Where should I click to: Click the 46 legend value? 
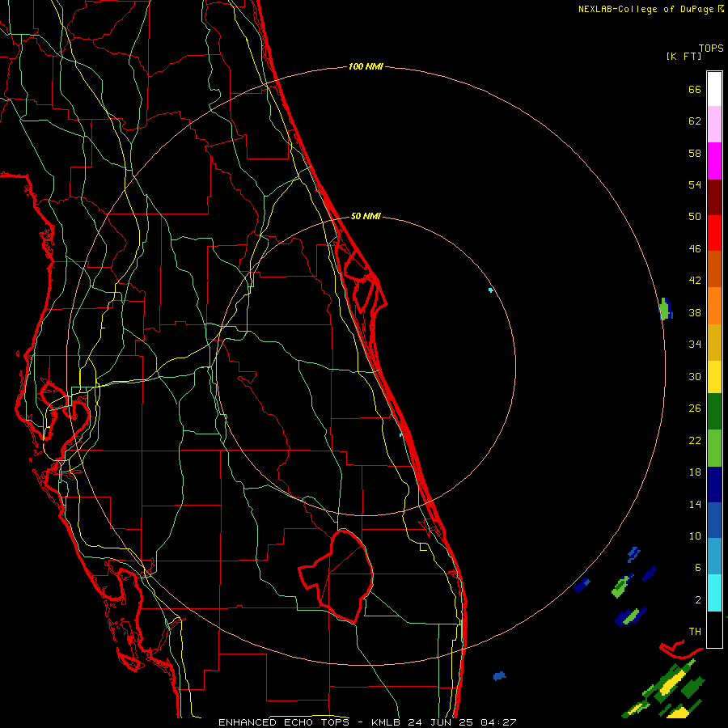pyautogui.click(x=695, y=249)
